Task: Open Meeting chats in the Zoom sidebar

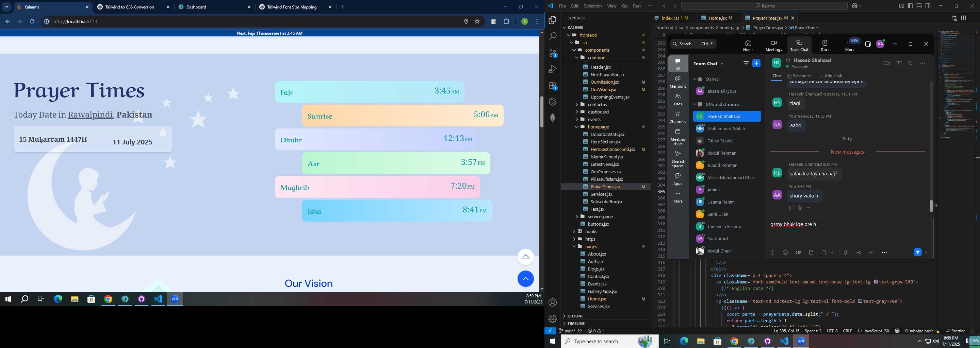Action: (x=678, y=137)
